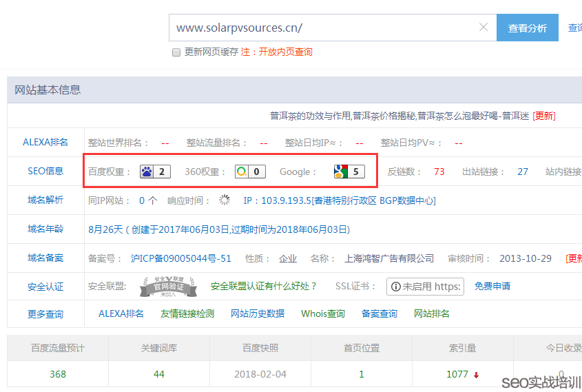Click the 查看分析 button
Viewport: 582px width, 392px height.
527,28
